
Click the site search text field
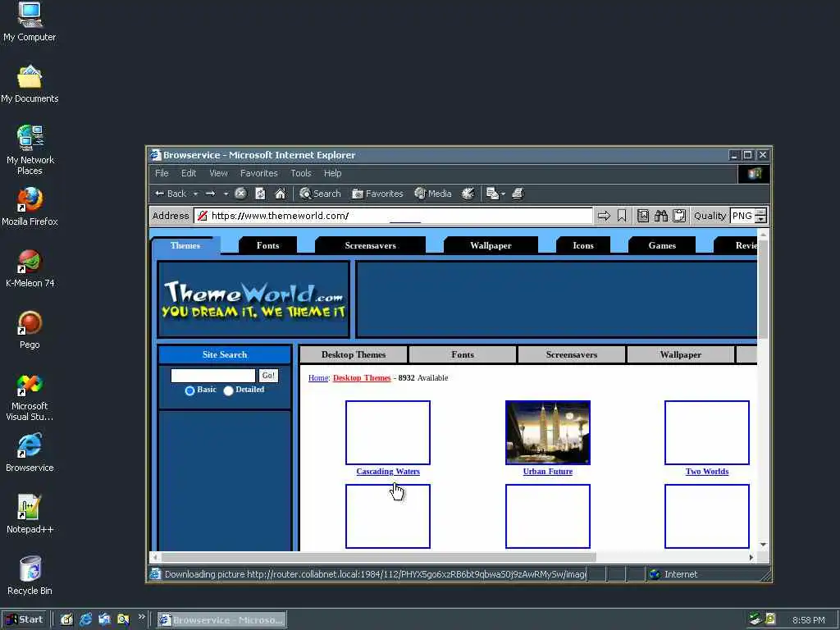point(213,376)
